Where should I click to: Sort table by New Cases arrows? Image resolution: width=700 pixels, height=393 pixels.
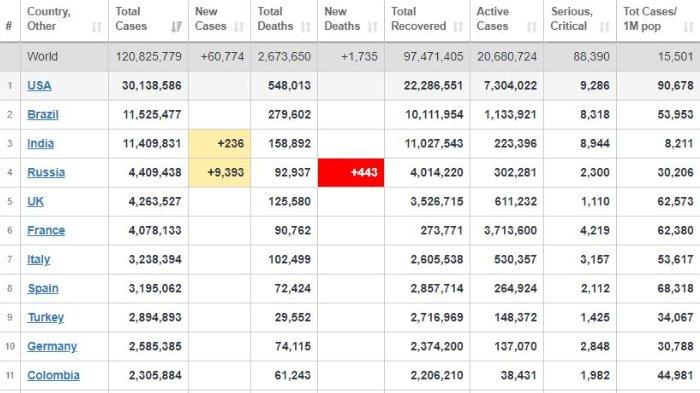[239, 27]
